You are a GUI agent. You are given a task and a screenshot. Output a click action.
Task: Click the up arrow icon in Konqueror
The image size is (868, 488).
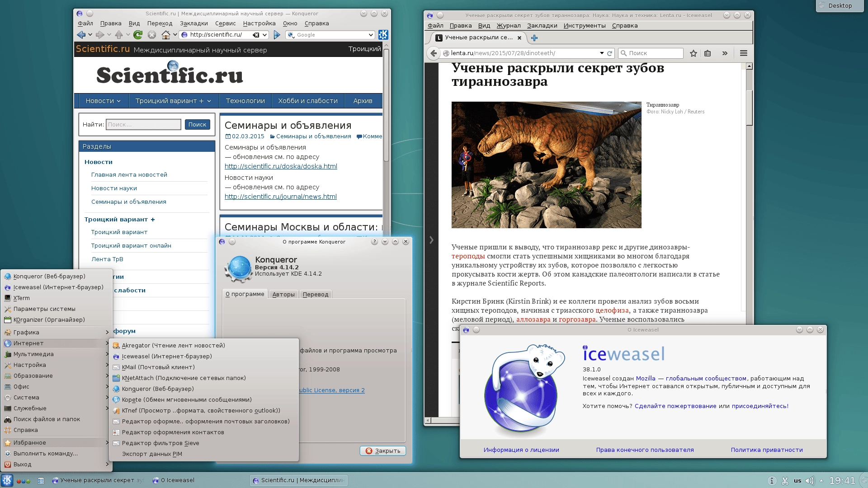pos(119,35)
